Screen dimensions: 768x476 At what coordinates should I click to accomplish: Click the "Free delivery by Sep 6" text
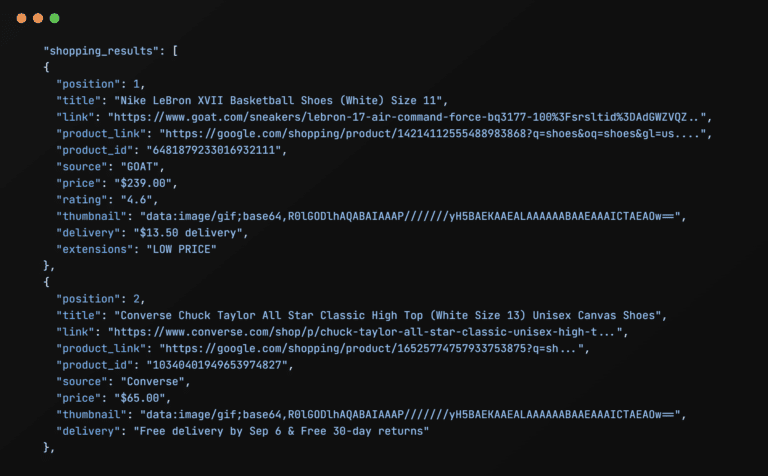(211, 431)
